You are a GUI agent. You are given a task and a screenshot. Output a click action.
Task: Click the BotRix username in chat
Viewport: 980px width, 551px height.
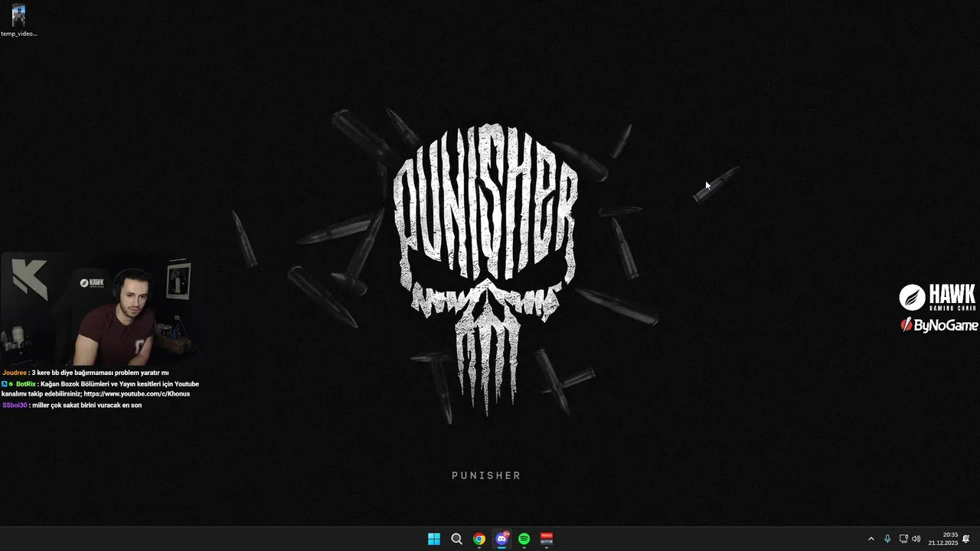pos(26,384)
